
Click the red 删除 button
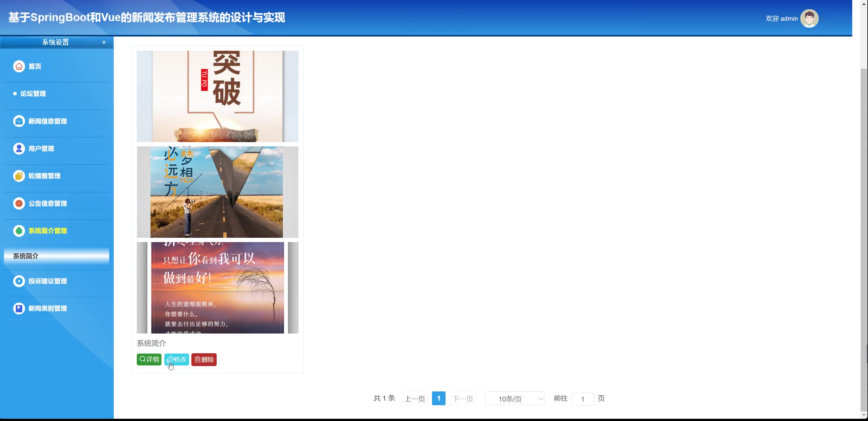click(x=204, y=359)
